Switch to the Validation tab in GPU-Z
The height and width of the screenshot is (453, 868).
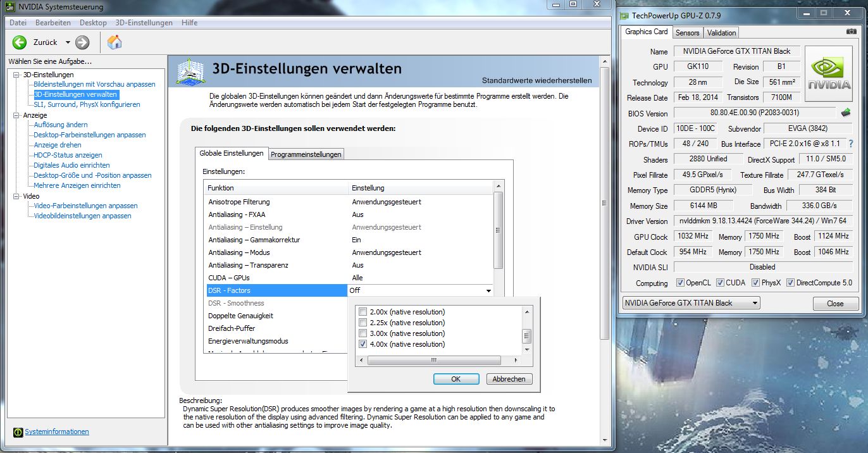pyautogui.click(x=721, y=32)
